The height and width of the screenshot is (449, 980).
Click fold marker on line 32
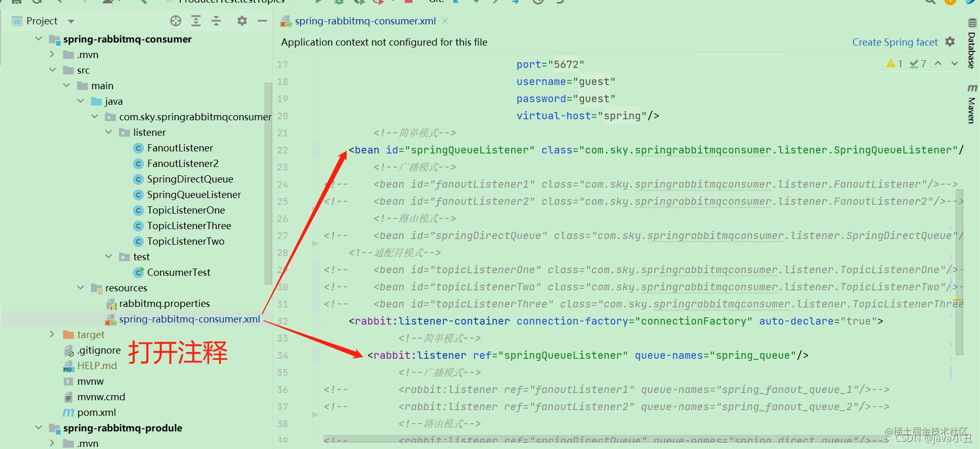pyautogui.click(x=319, y=321)
